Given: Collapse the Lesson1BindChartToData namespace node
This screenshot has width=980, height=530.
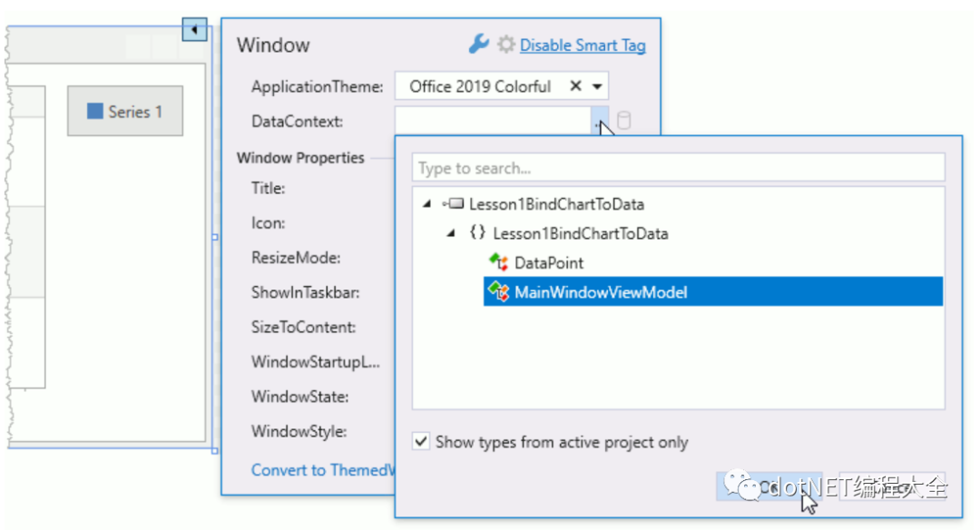Looking at the screenshot, I should [x=452, y=233].
